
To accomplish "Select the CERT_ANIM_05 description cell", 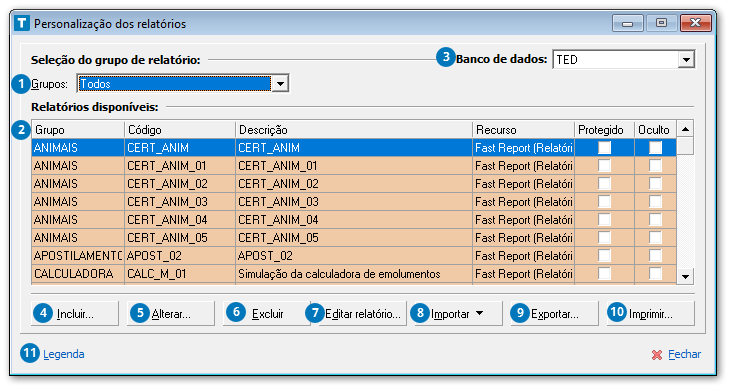I will pyautogui.click(x=354, y=238).
